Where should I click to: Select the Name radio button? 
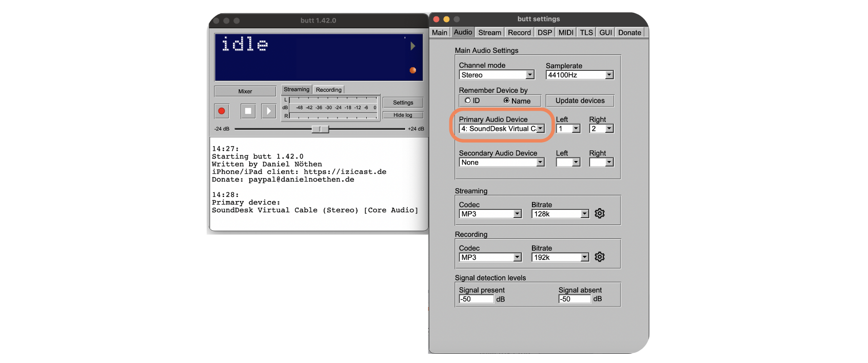[x=506, y=100]
